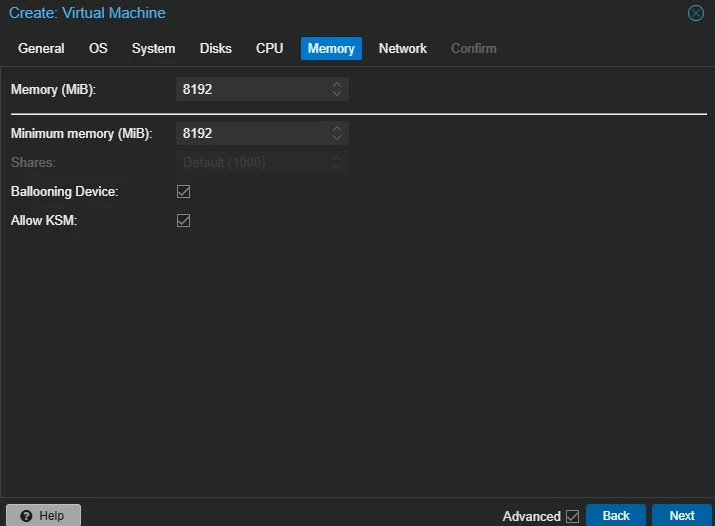Click the Confirm tab label
Image resolution: width=715 pixels, height=526 pixels.
coord(473,48)
